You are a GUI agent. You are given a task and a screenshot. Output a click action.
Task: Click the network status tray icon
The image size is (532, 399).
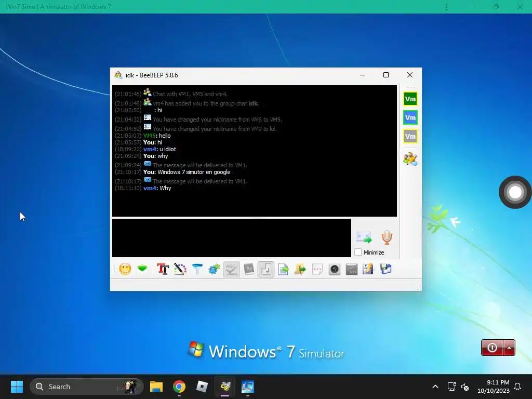pos(451,387)
